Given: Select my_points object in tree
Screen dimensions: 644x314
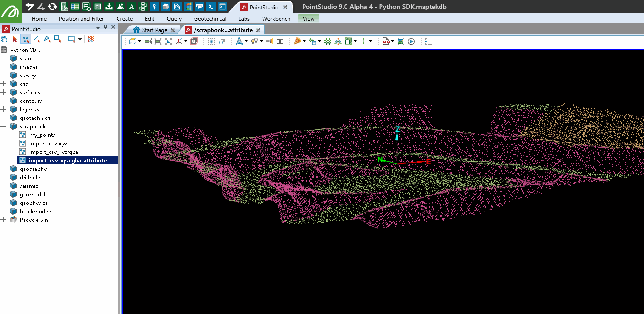Looking at the screenshot, I should coord(42,135).
